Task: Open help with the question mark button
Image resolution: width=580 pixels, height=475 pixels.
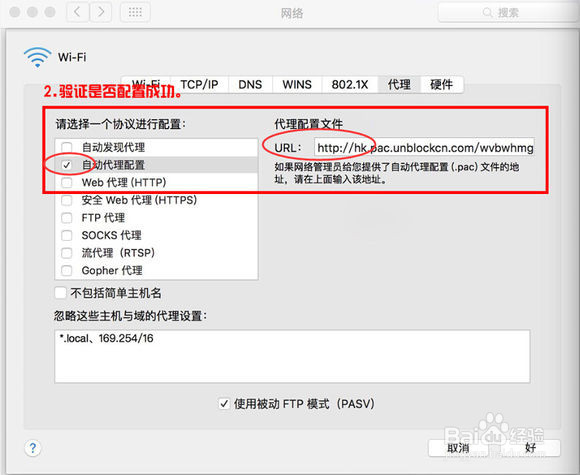Action: [x=33, y=448]
